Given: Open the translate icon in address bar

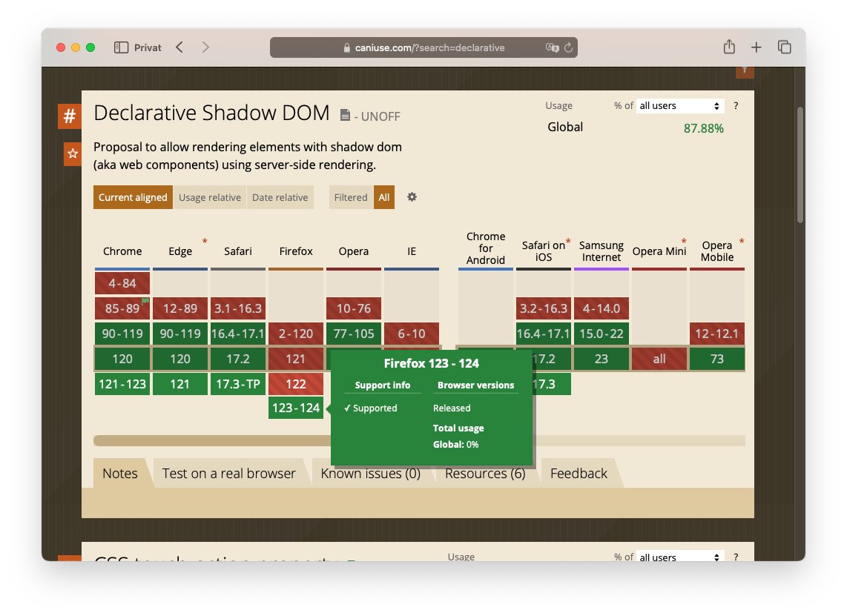Looking at the screenshot, I should (x=552, y=47).
